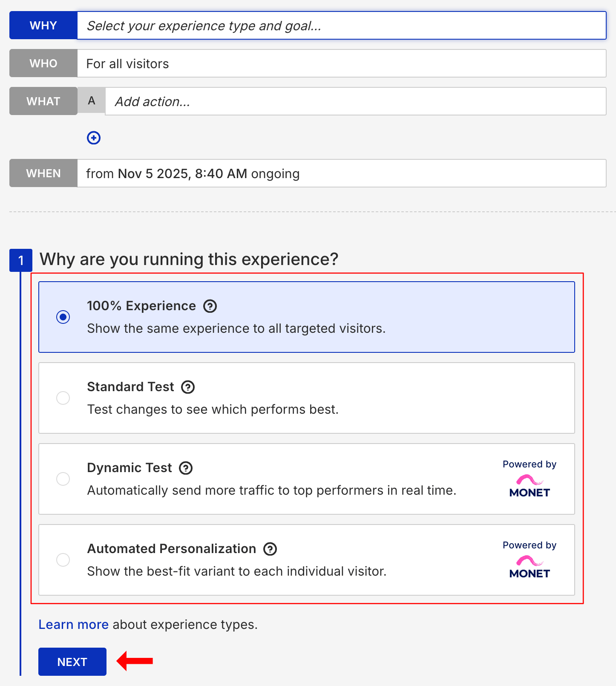Click the WHY section label
This screenshot has width=616, height=686.
(43, 25)
